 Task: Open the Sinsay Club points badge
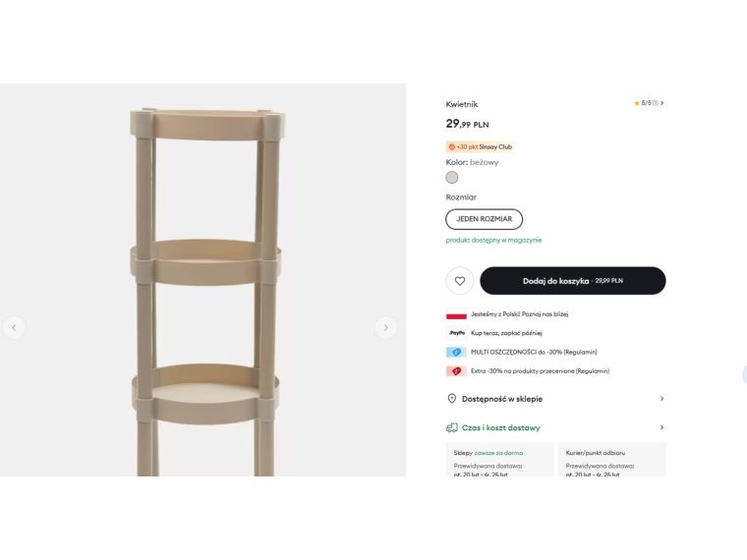point(481,146)
